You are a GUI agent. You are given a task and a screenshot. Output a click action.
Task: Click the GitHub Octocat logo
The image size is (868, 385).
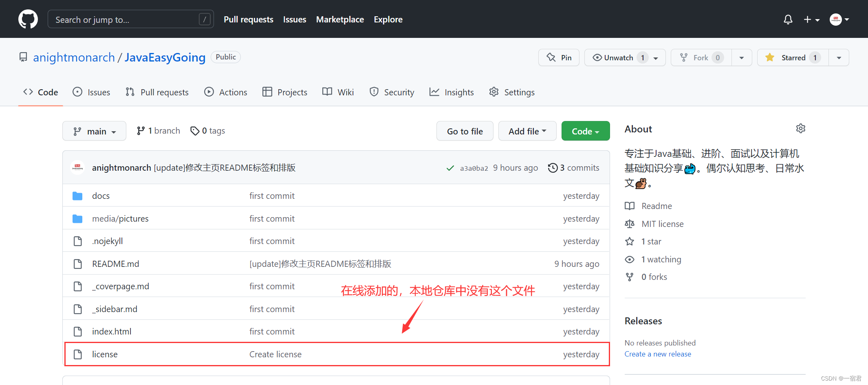[28, 19]
